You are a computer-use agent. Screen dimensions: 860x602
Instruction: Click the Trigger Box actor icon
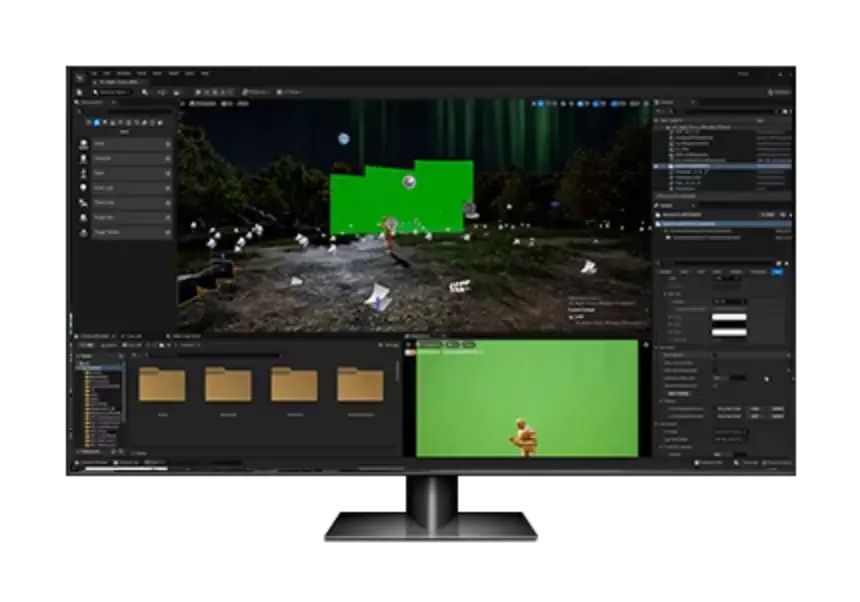click(x=85, y=232)
